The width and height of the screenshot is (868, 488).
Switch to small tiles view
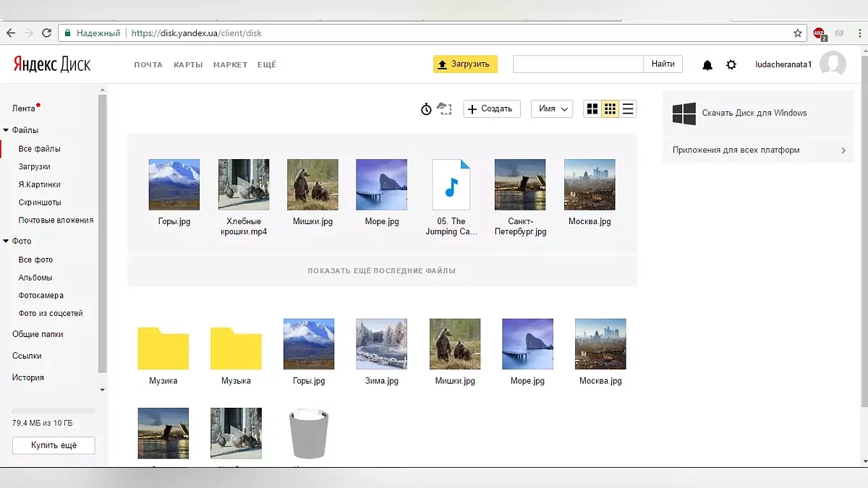click(x=610, y=109)
